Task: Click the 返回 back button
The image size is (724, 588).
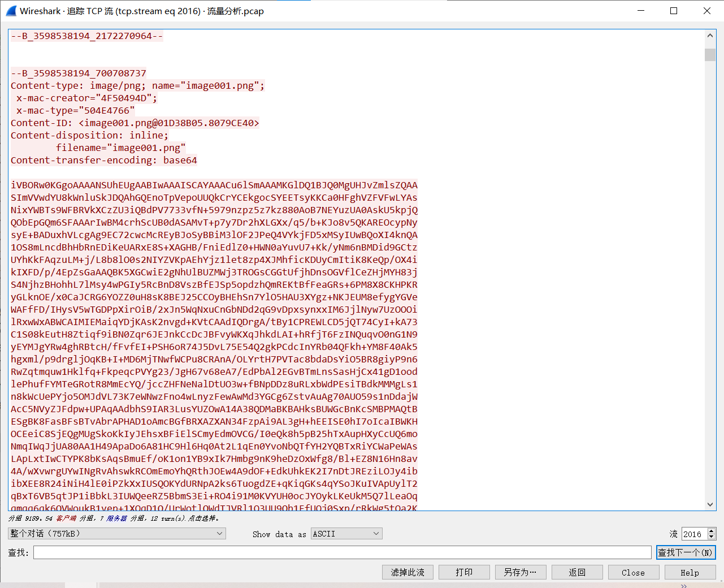Action: pyautogui.click(x=577, y=572)
